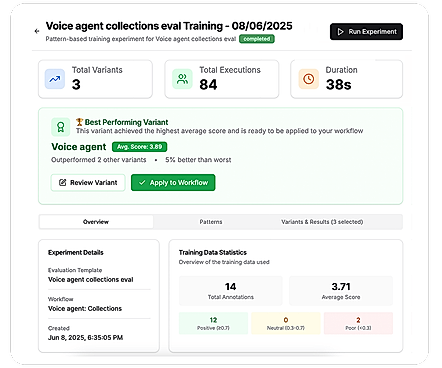Click the 2 Poor red box
The image size is (442, 368).
(x=358, y=323)
